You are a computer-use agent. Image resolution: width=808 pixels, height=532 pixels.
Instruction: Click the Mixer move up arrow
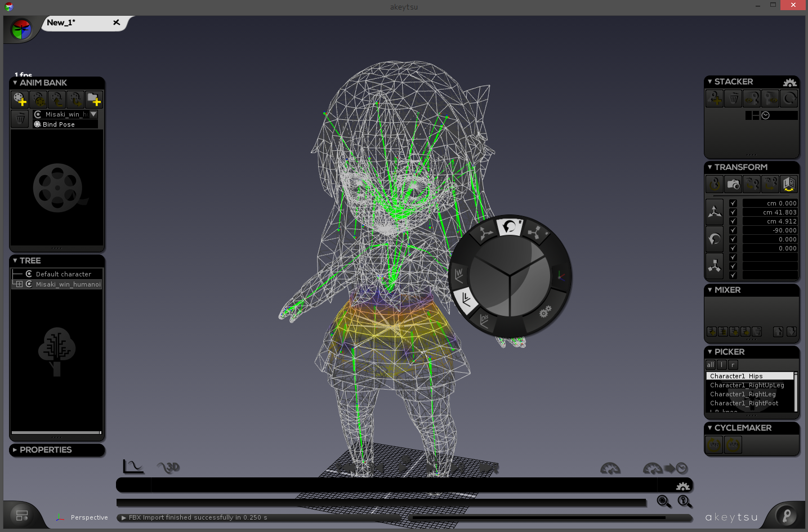(x=778, y=332)
